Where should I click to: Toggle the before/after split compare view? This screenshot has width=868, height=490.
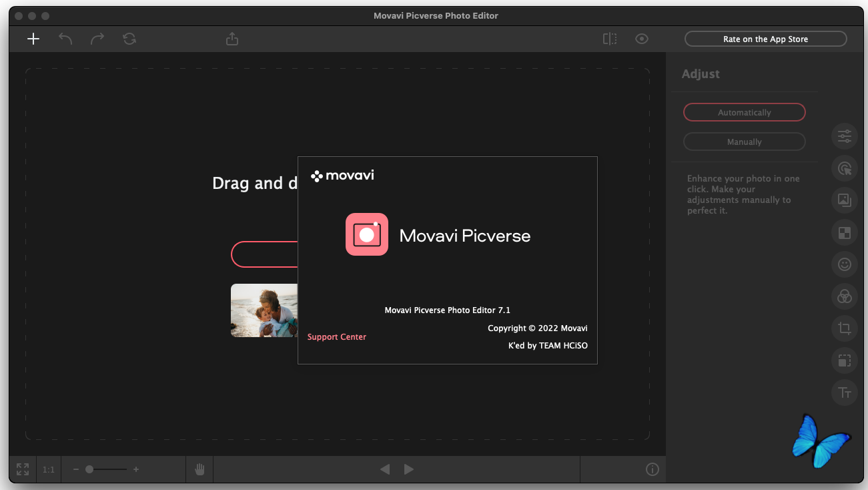click(x=610, y=39)
